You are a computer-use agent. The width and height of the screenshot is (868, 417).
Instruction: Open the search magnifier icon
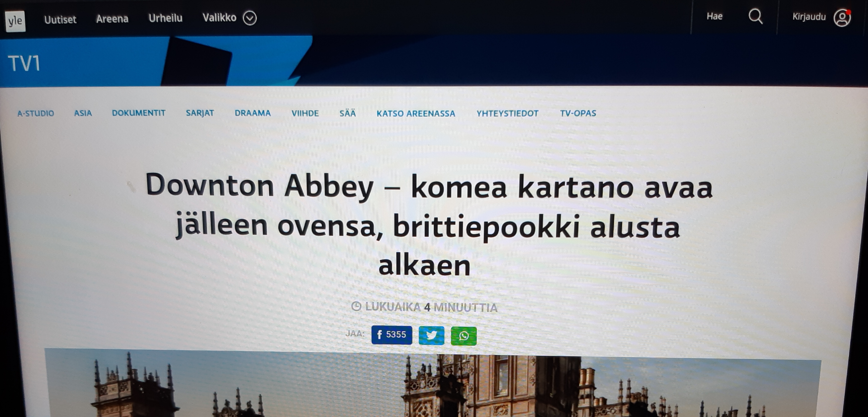point(756,16)
